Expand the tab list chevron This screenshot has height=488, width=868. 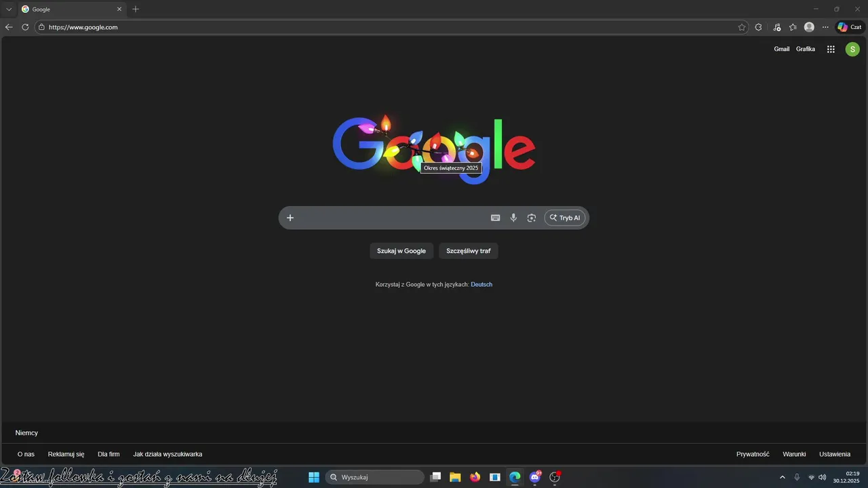point(9,9)
